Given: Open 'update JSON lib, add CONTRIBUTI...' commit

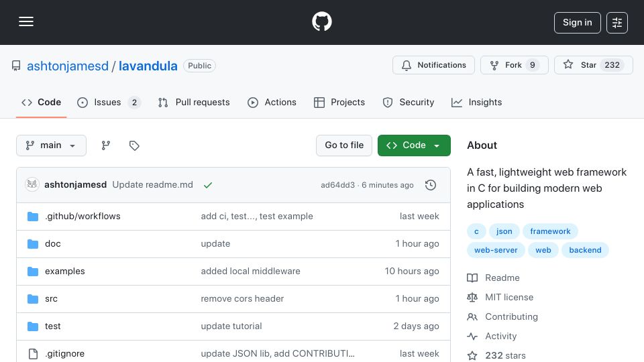Looking at the screenshot, I should point(278,354).
